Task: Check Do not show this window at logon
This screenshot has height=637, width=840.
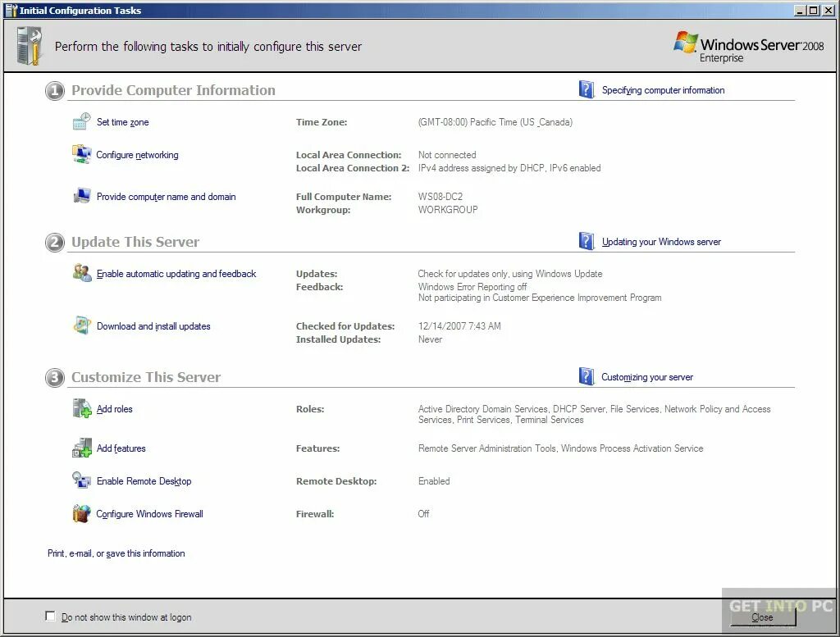Action: [x=50, y=617]
